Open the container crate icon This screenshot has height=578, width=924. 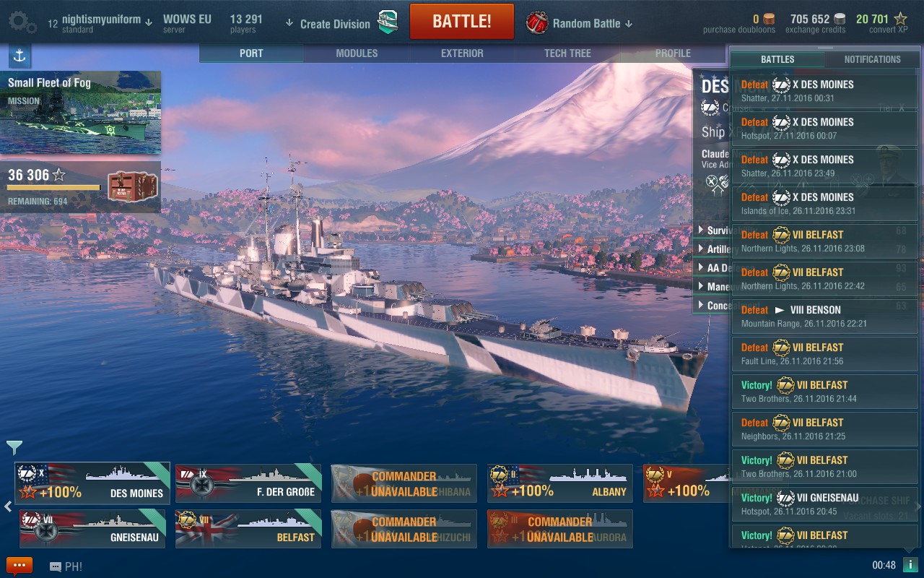pyautogui.click(x=132, y=186)
